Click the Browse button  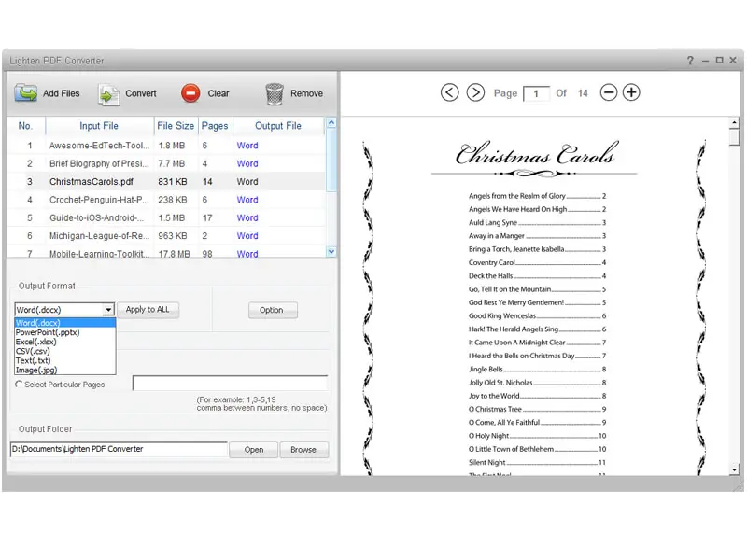click(303, 450)
